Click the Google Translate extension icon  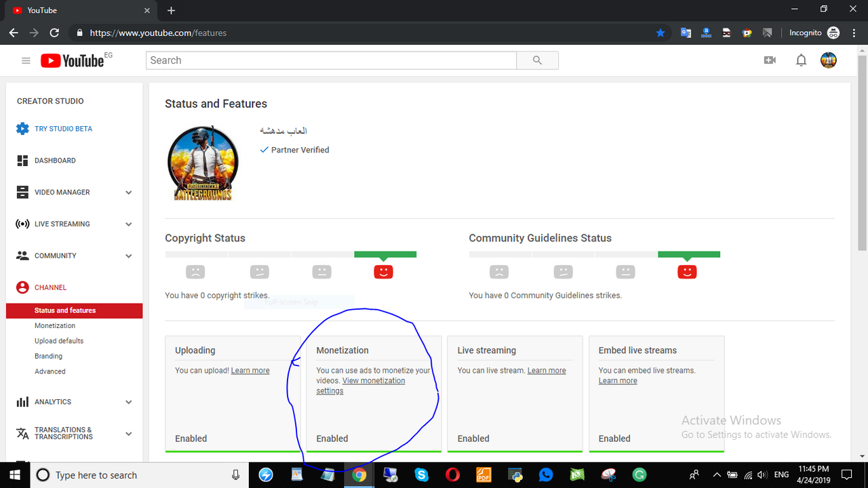686,33
